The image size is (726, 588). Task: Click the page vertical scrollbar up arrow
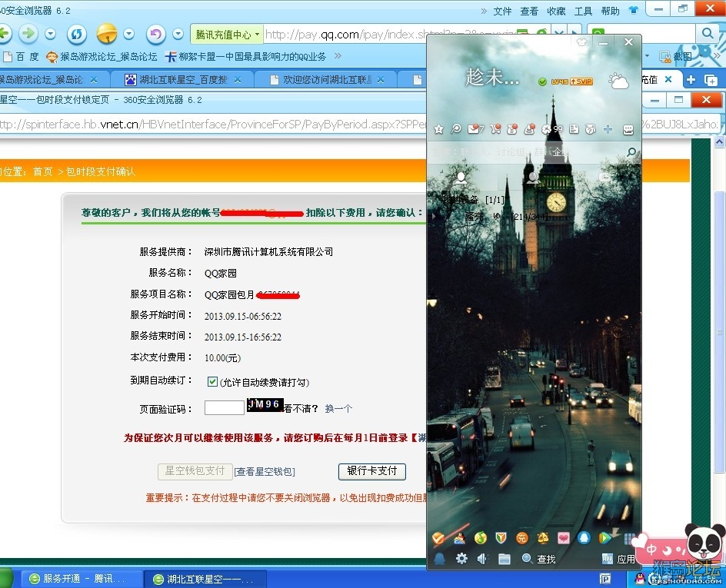(719, 142)
